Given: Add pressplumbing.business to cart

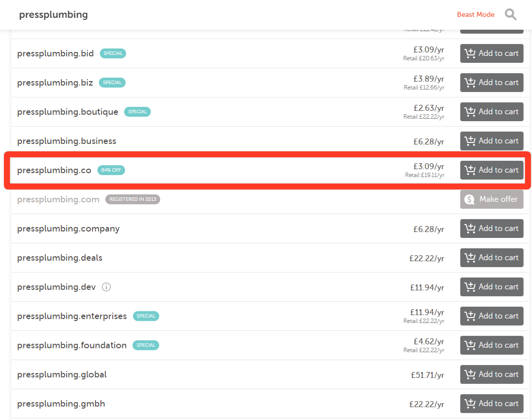Looking at the screenshot, I should click(491, 141).
